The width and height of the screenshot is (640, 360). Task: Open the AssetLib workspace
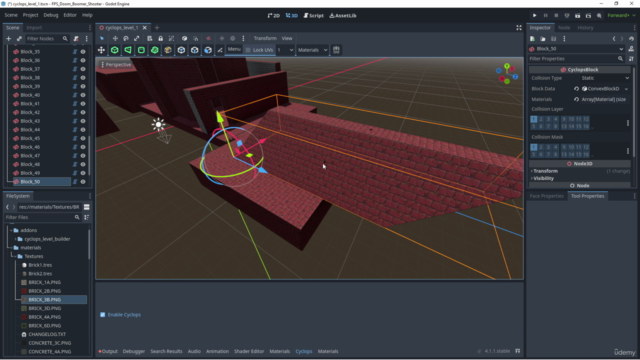pos(343,16)
